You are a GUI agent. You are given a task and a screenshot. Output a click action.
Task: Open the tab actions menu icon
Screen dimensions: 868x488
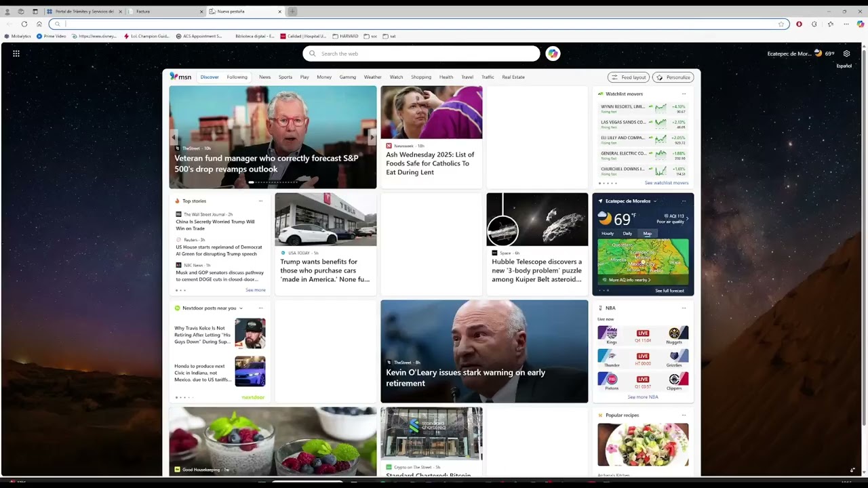coord(35,12)
